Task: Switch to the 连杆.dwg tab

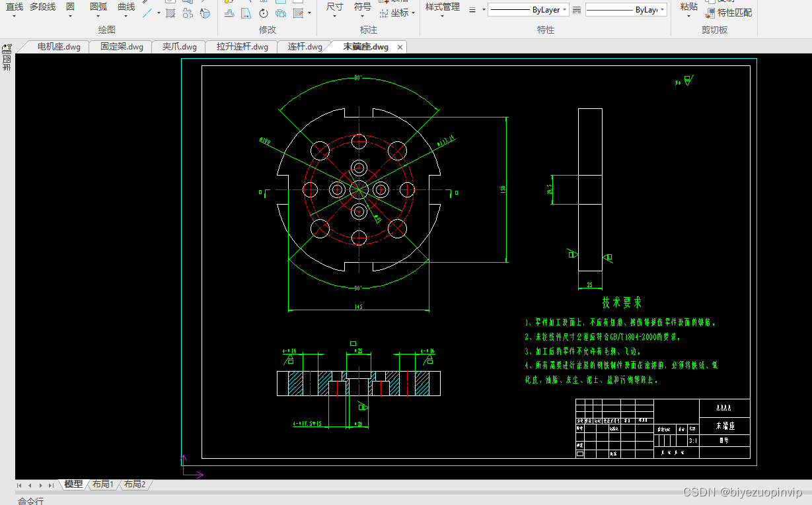Action: (305, 47)
